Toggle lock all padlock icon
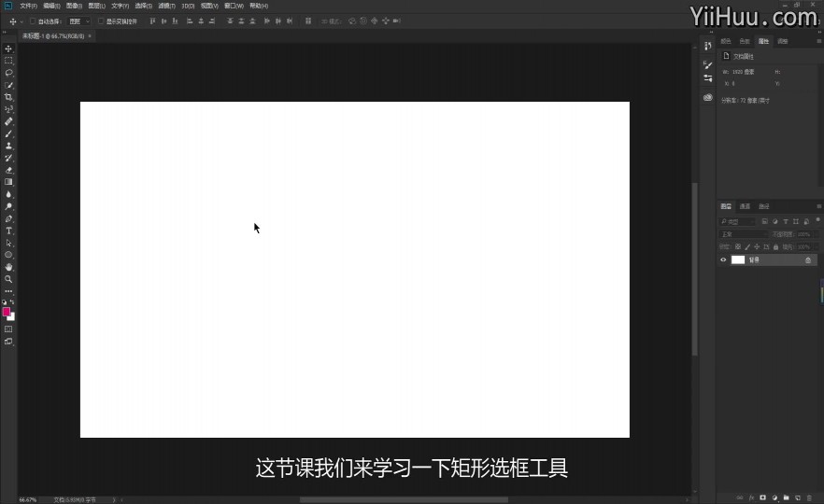The height and width of the screenshot is (504, 824). [x=775, y=246]
